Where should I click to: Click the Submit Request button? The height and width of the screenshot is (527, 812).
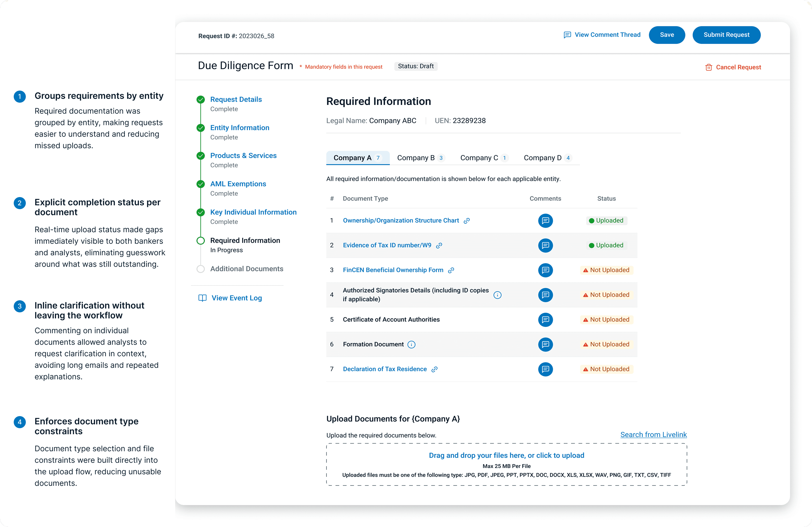[x=726, y=35]
